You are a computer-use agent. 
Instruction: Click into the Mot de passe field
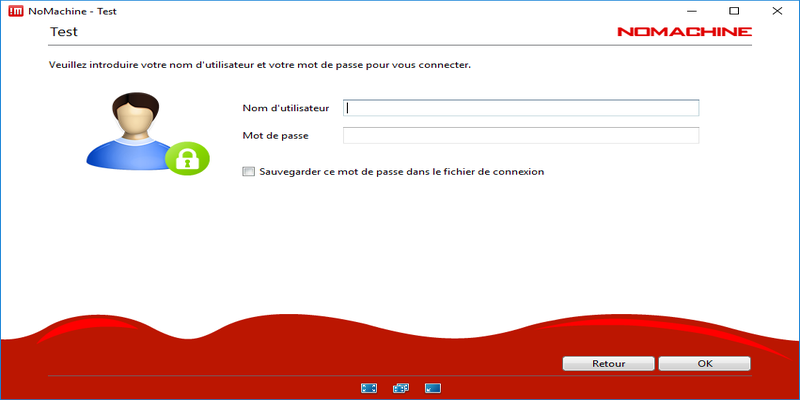pyautogui.click(x=521, y=136)
